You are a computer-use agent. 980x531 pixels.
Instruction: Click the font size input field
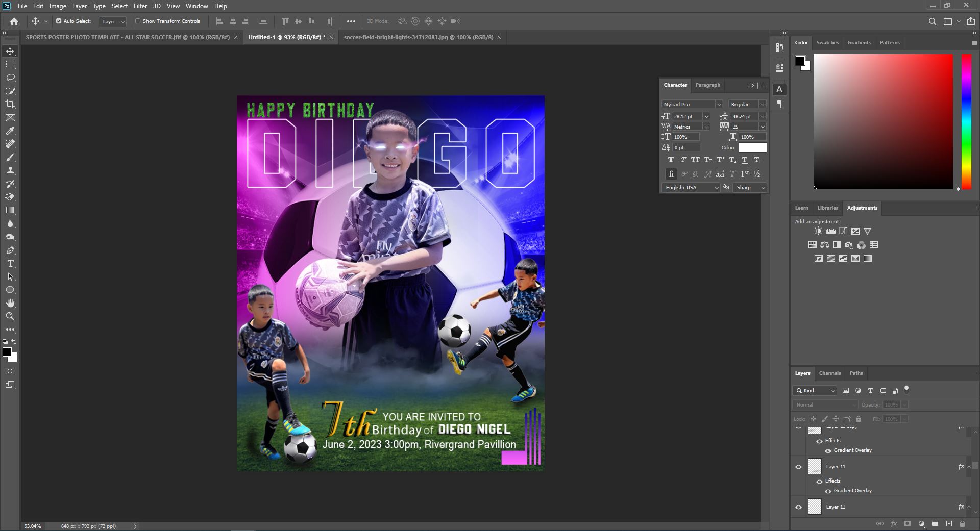click(x=687, y=117)
